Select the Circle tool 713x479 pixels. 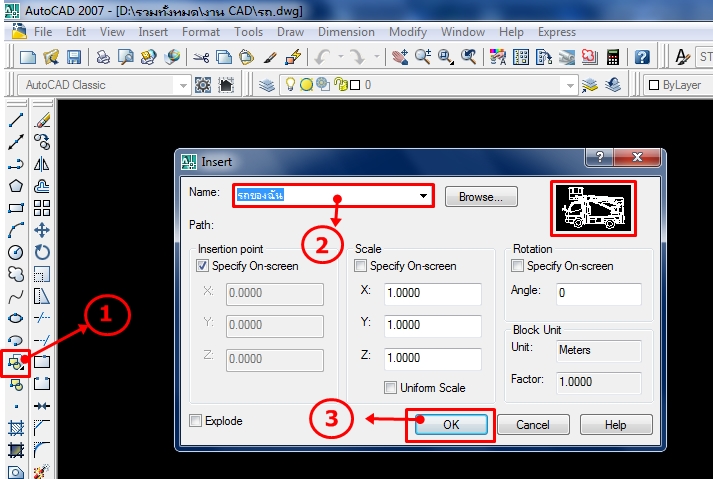click(x=15, y=252)
